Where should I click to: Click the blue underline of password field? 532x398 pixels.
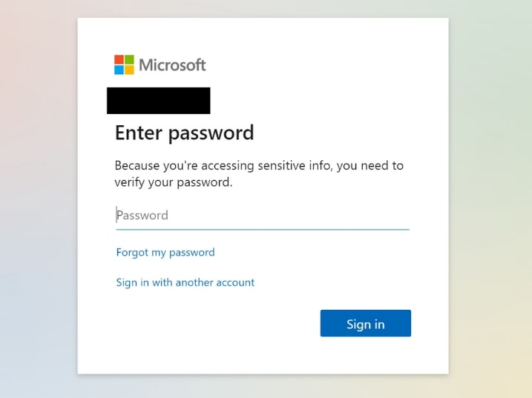coord(263,230)
